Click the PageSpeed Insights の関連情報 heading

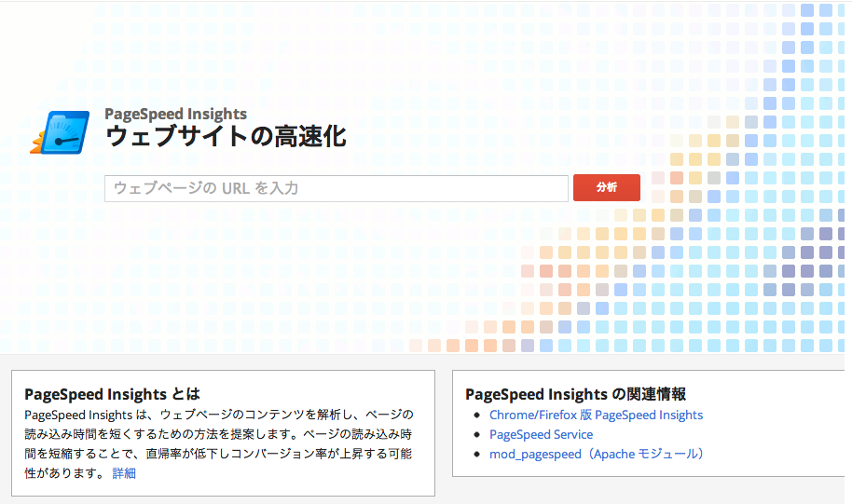pyautogui.click(x=575, y=394)
